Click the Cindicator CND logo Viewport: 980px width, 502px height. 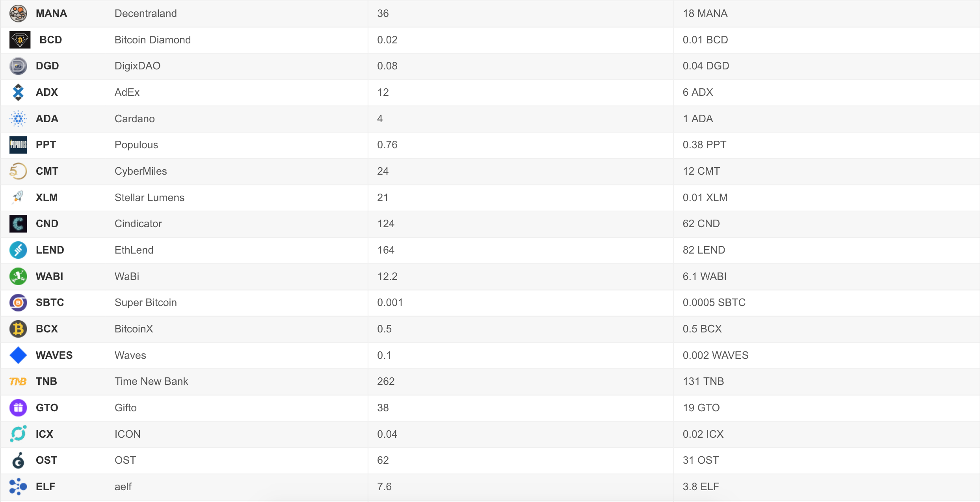[18, 224]
